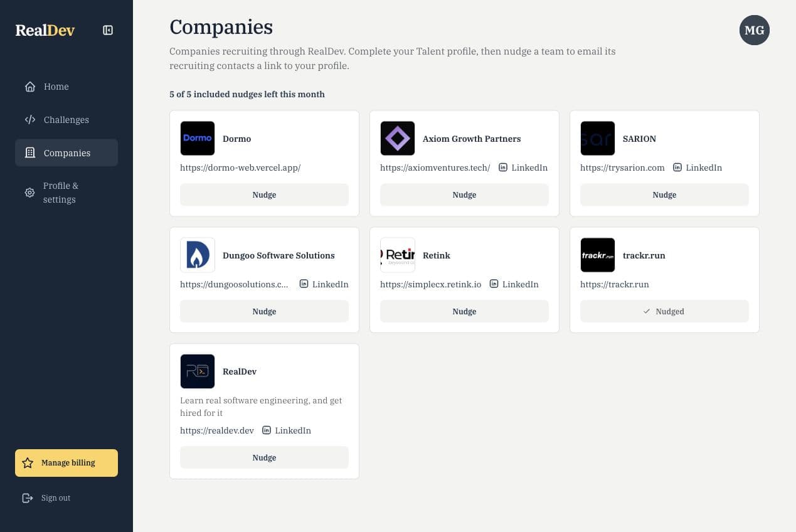Collapse the sidebar using the panel icon
796x532 pixels.
[108, 30]
